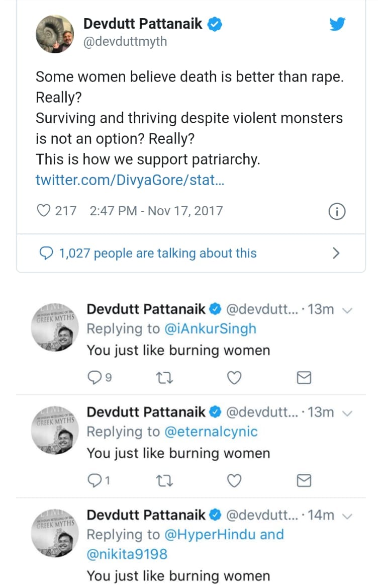Like the reply to @eternalcynic
This screenshot has height=588, width=382.
[x=234, y=481]
